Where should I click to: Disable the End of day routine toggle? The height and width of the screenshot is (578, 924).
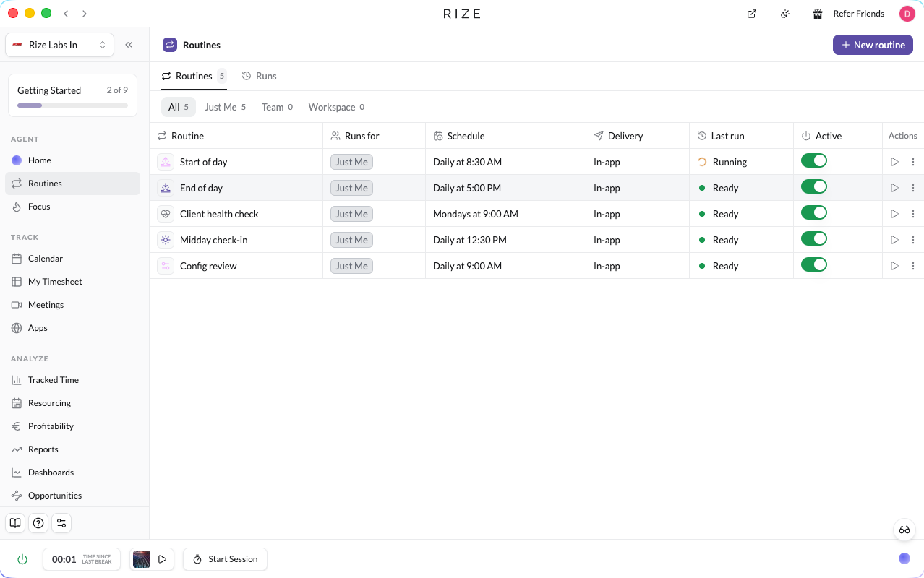(x=814, y=187)
